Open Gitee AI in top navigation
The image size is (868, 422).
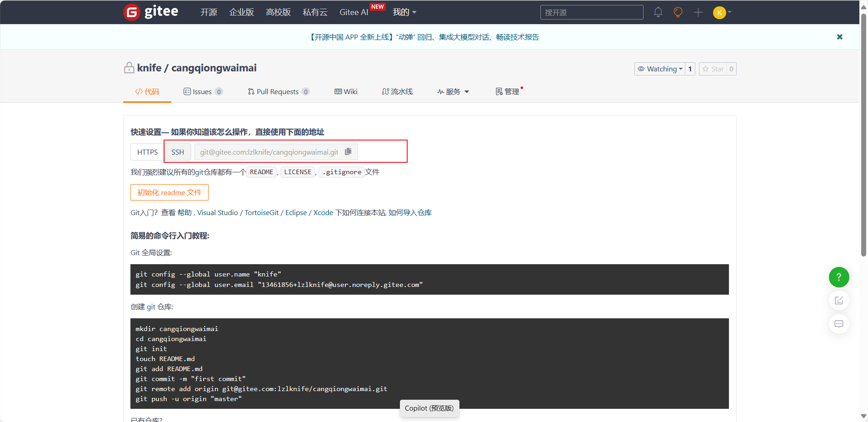click(x=354, y=12)
